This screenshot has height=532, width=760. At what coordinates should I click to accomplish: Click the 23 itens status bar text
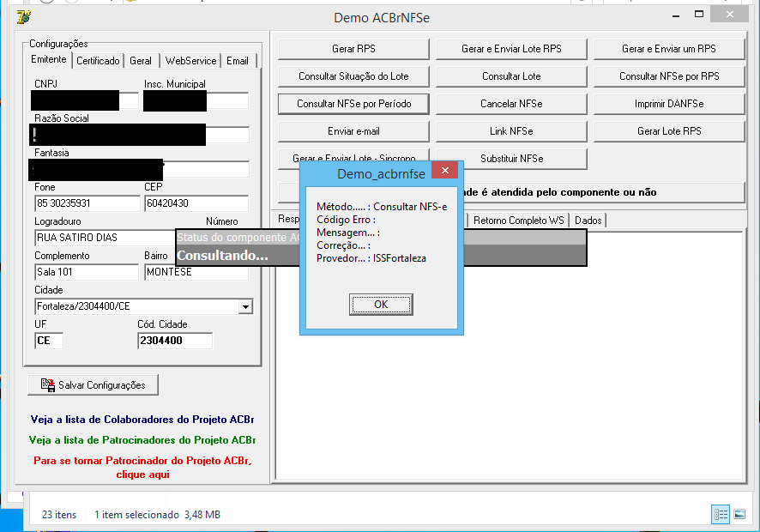pos(59,515)
